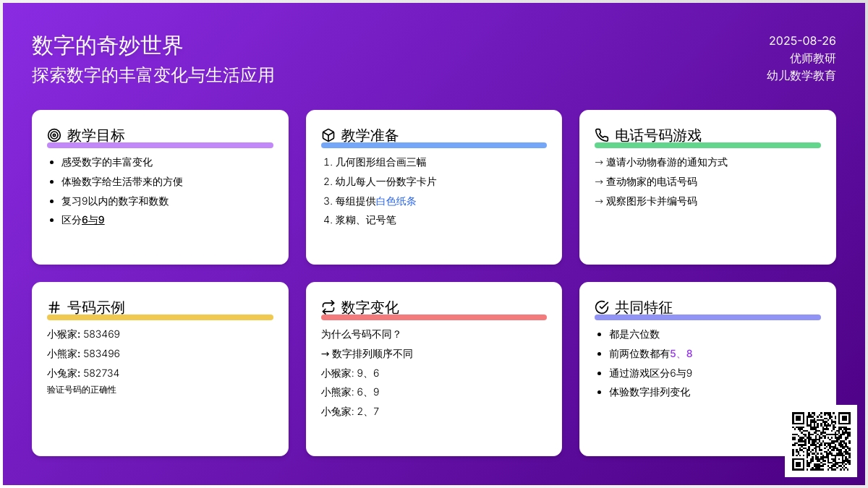Click the 电话号码游戏 card heading
This screenshot has width=868, height=488.
658,135
